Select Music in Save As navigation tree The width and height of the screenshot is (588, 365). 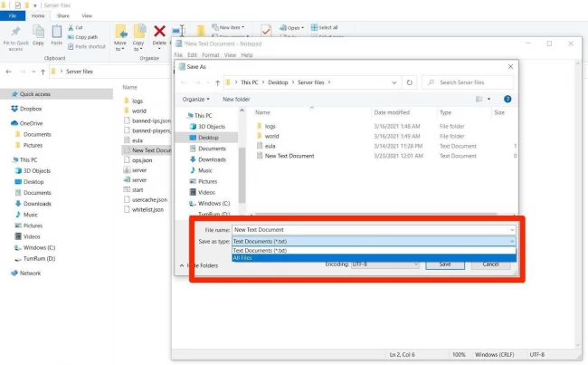tap(205, 170)
